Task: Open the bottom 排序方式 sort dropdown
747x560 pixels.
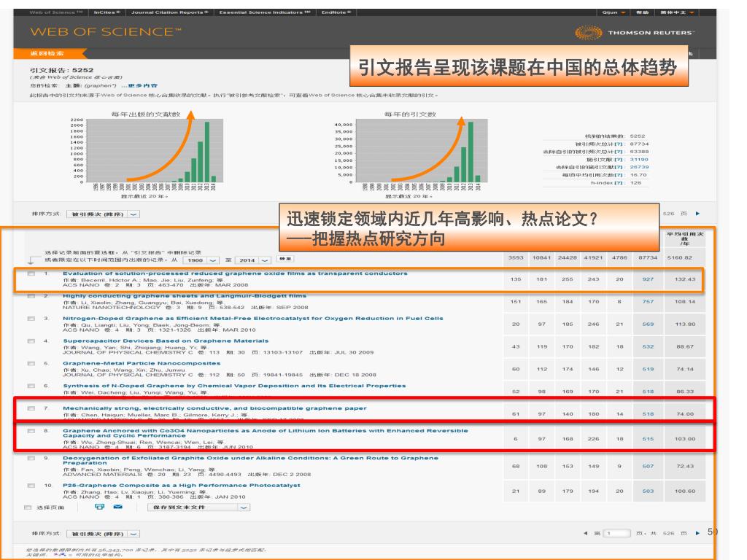Action: pyautogui.click(x=103, y=534)
